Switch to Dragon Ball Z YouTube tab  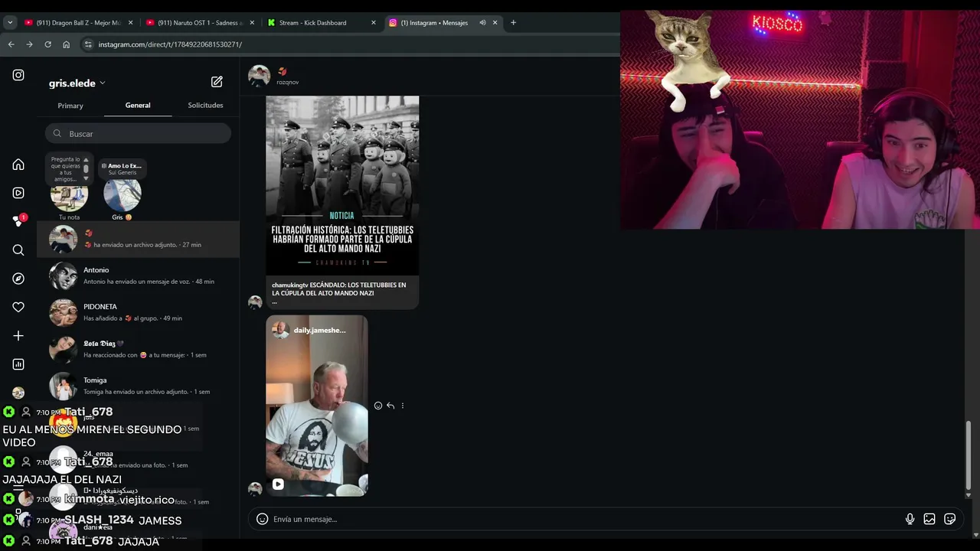(78, 22)
